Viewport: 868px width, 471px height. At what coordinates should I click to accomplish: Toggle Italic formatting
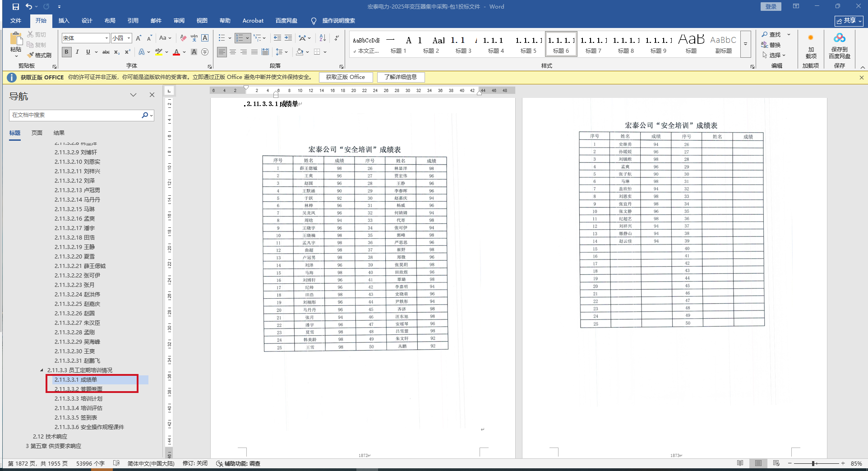click(77, 52)
